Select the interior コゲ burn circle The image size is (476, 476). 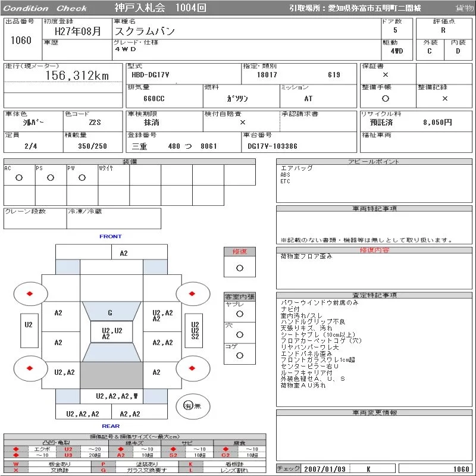coord(240,355)
